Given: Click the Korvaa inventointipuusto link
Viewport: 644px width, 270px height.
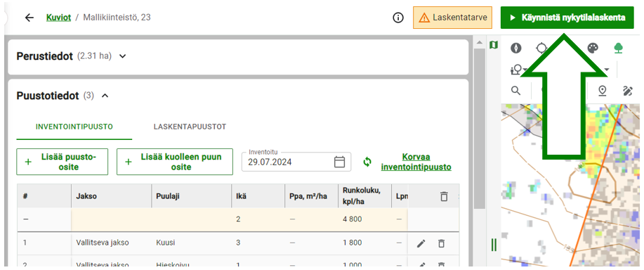Looking at the screenshot, I should click(416, 162).
